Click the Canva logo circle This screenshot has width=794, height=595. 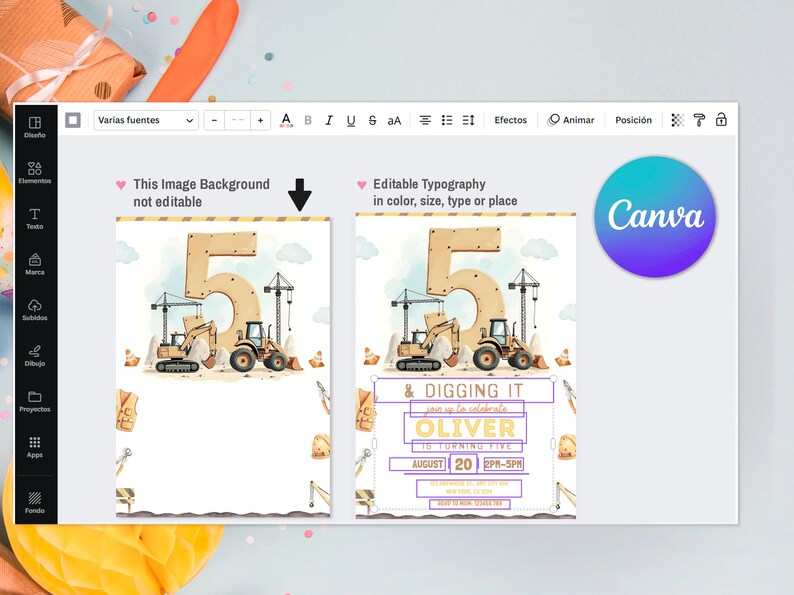point(655,216)
